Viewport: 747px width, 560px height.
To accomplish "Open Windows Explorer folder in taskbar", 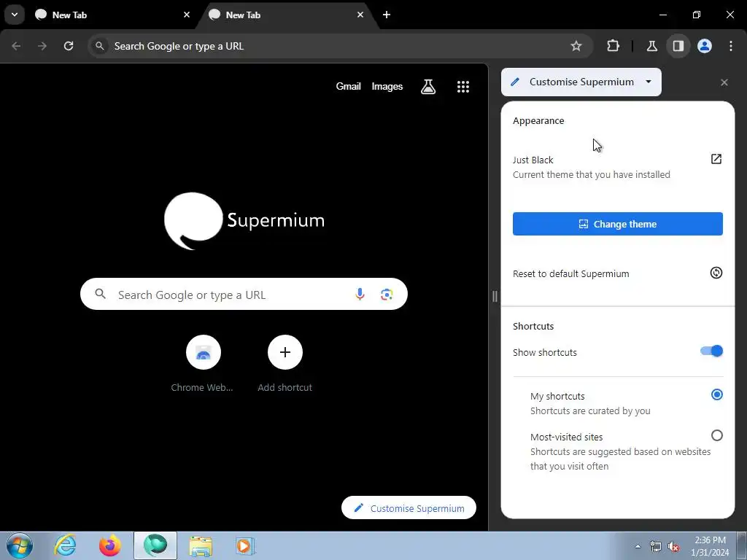I will pos(201,545).
